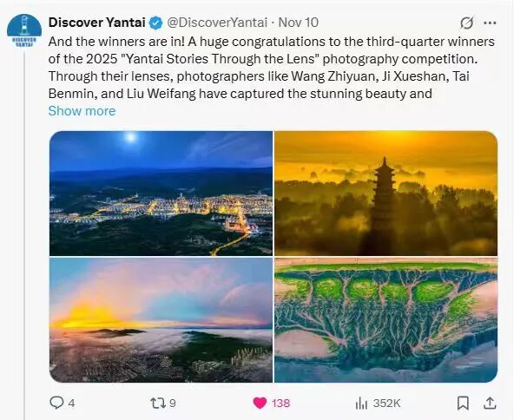View post analytics bar chart icon
The image size is (527, 420).
point(362,403)
